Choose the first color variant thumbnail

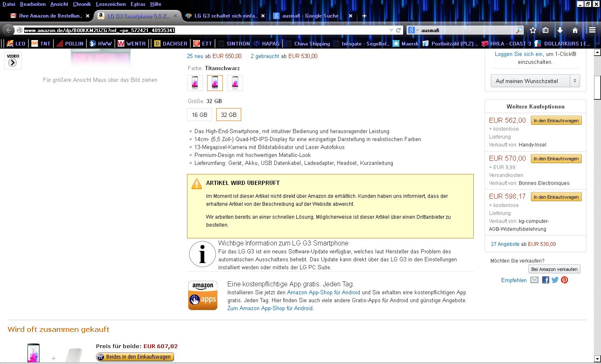click(195, 83)
